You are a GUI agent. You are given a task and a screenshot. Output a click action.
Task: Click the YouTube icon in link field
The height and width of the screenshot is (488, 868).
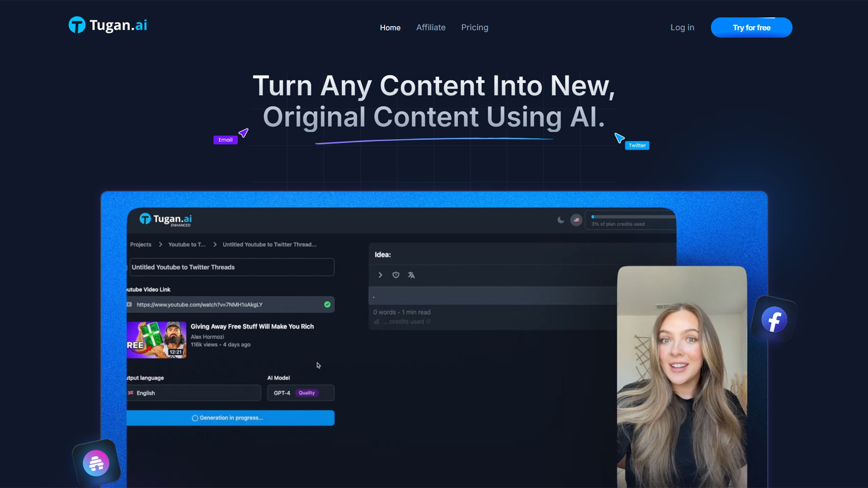(129, 305)
